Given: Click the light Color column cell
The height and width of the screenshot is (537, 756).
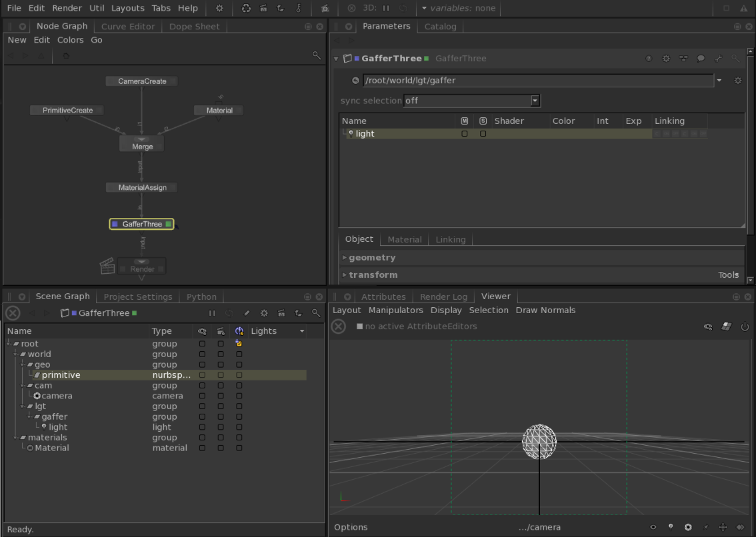Looking at the screenshot, I should pyautogui.click(x=571, y=134).
